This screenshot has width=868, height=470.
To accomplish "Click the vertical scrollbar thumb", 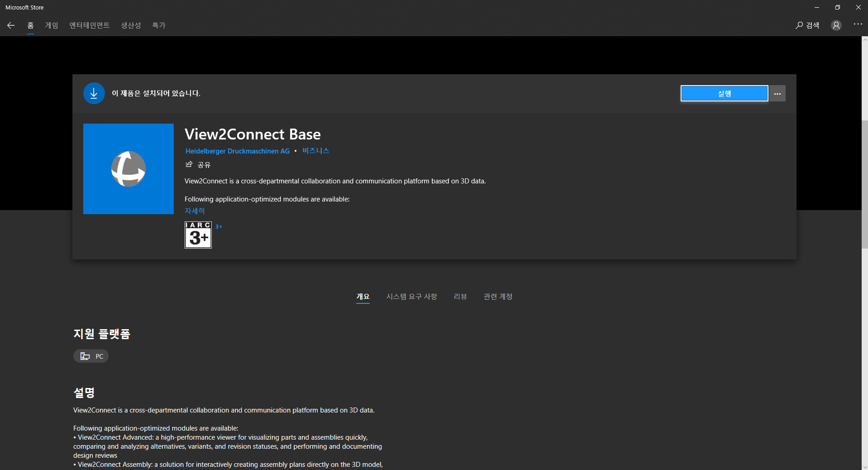I will (x=865, y=184).
